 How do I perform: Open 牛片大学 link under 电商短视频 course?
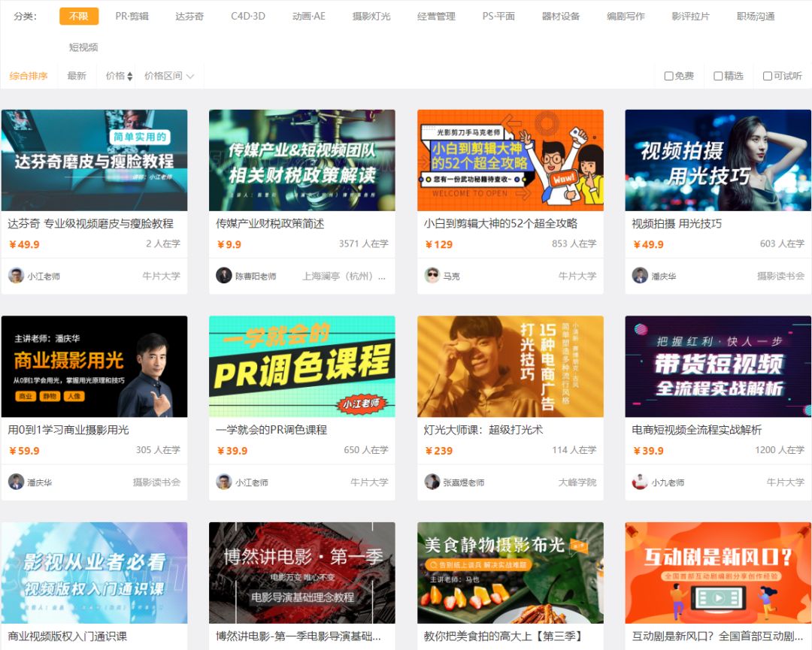tap(785, 482)
